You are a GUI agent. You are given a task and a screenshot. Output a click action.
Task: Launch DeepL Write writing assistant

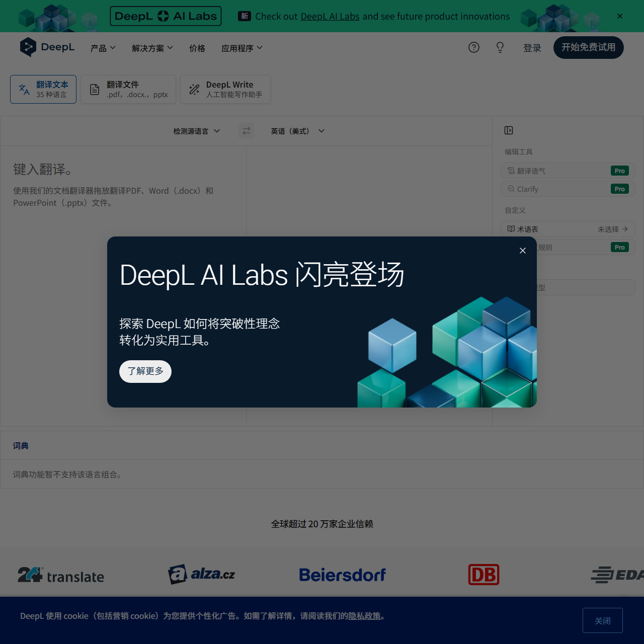point(225,89)
